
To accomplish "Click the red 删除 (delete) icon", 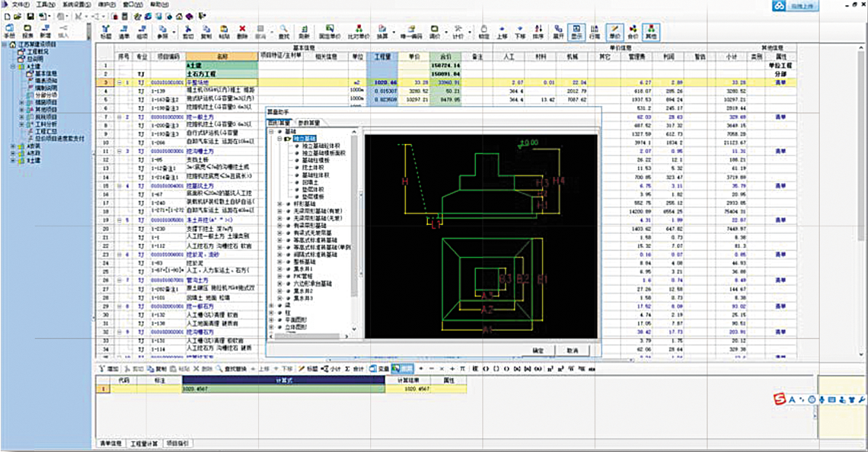I will pos(242,31).
